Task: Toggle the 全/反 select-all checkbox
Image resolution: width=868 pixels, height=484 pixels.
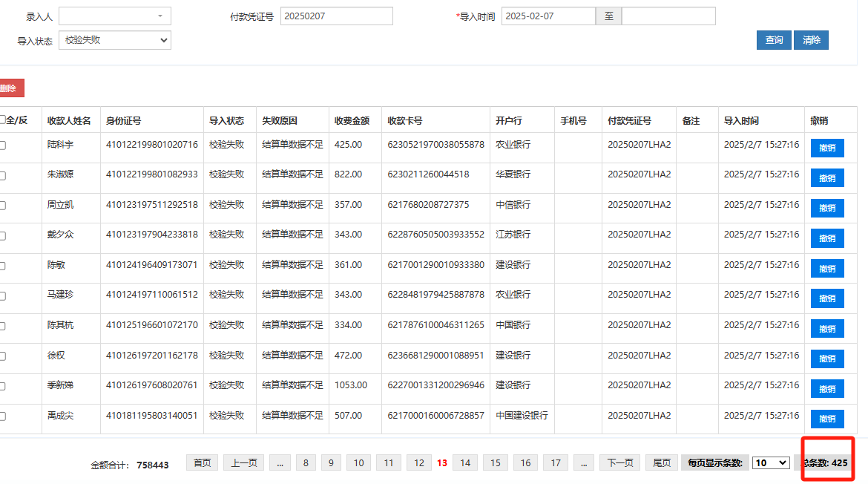Action: 3,120
